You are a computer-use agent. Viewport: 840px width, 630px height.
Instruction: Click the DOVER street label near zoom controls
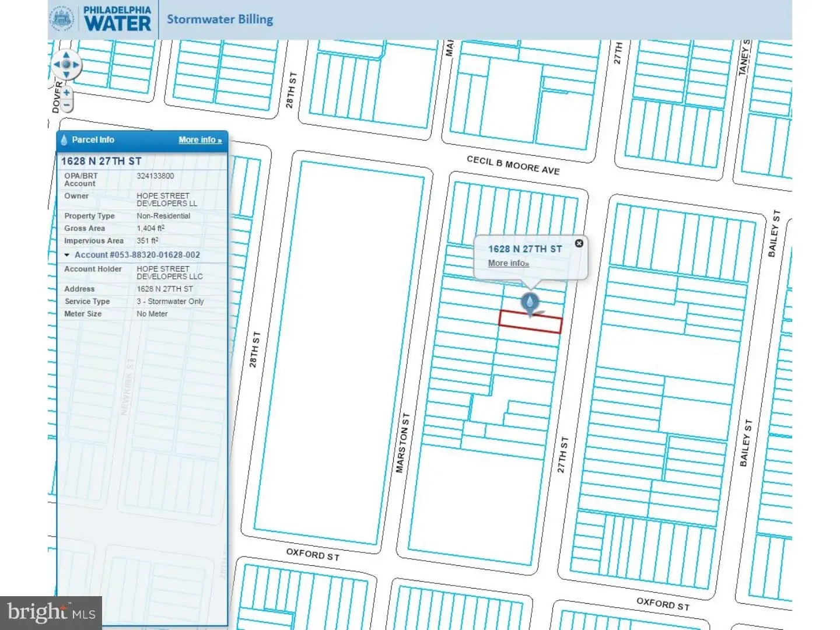pos(56,97)
